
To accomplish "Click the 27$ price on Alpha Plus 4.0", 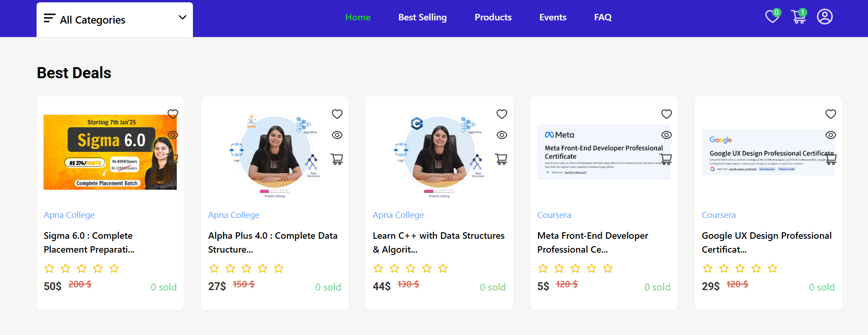I will click(217, 286).
